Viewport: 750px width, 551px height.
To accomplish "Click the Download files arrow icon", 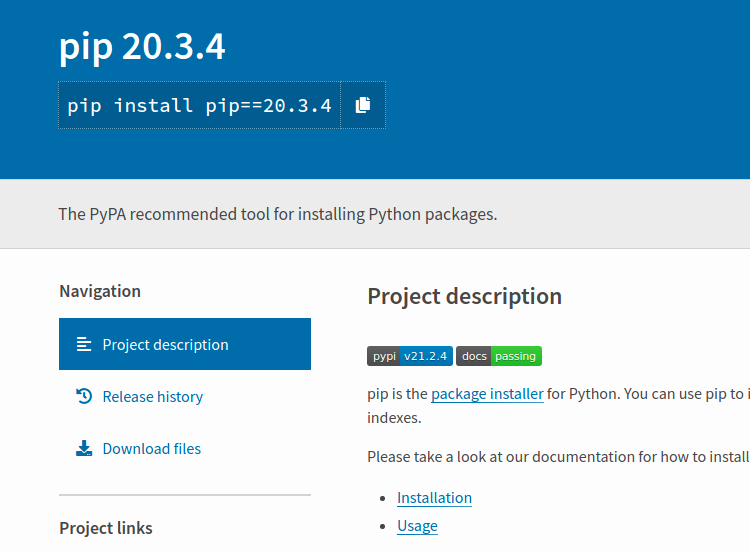I will [84, 448].
